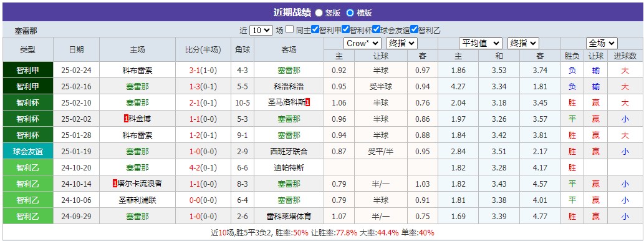This screenshot has height=241, width=644.
Task: Open the 平均值 dropdown
Action: [481, 43]
